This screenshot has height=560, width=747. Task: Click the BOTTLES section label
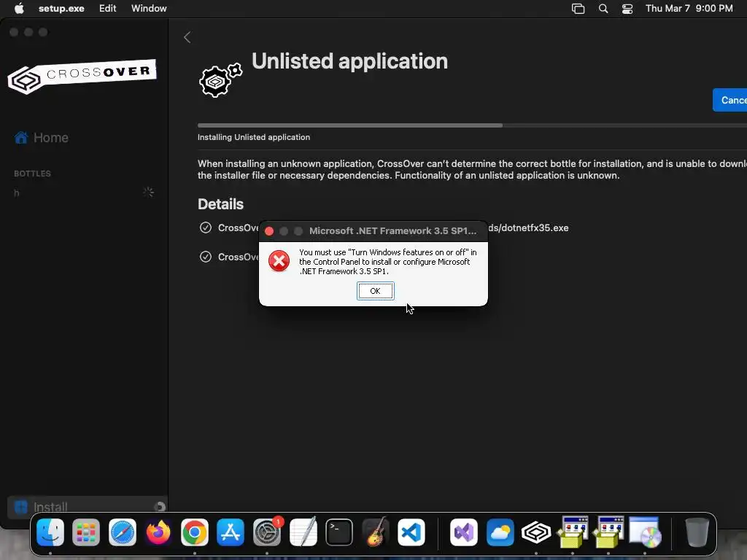[32, 174]
